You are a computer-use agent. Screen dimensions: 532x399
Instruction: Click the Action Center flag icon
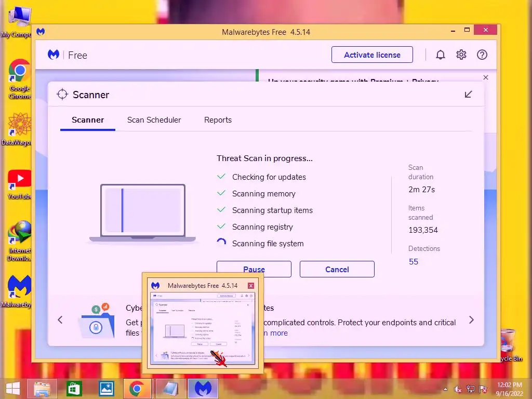point(483,389)
